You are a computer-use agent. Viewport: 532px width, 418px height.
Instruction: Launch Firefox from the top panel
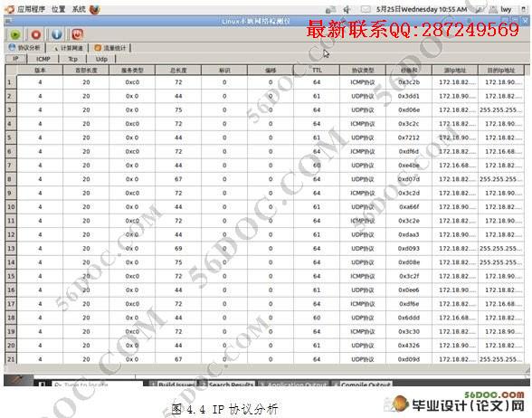click(x=95, y=9)
